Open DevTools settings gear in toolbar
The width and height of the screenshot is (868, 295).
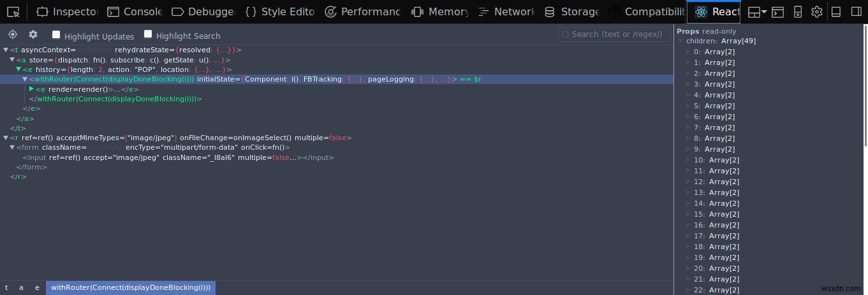point(816,11)
